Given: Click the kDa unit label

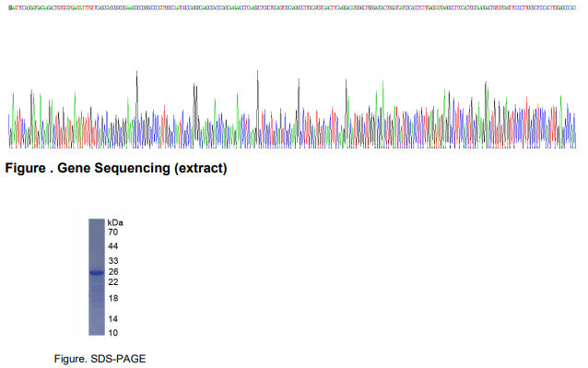Looking at the screenshot, I should 115,222.
